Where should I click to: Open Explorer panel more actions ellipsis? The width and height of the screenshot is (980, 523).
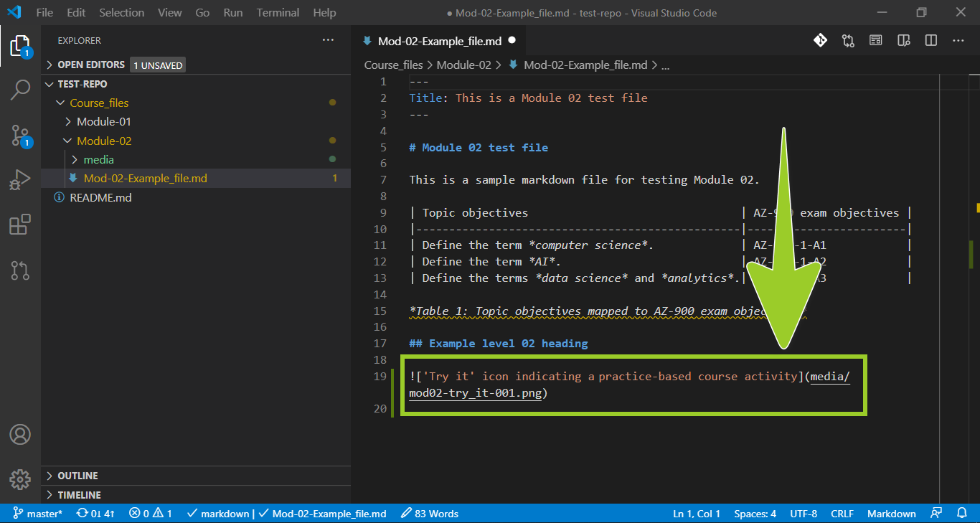click(328, 41)
